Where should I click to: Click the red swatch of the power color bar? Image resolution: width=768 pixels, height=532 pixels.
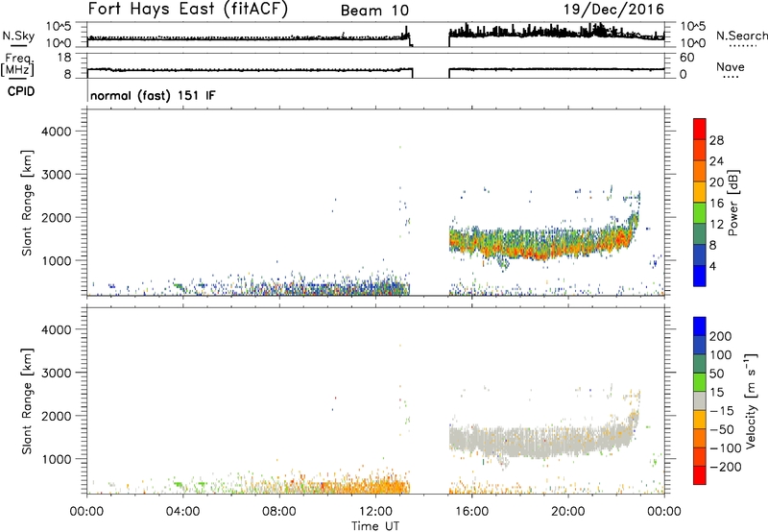click(x=700, y=129)
